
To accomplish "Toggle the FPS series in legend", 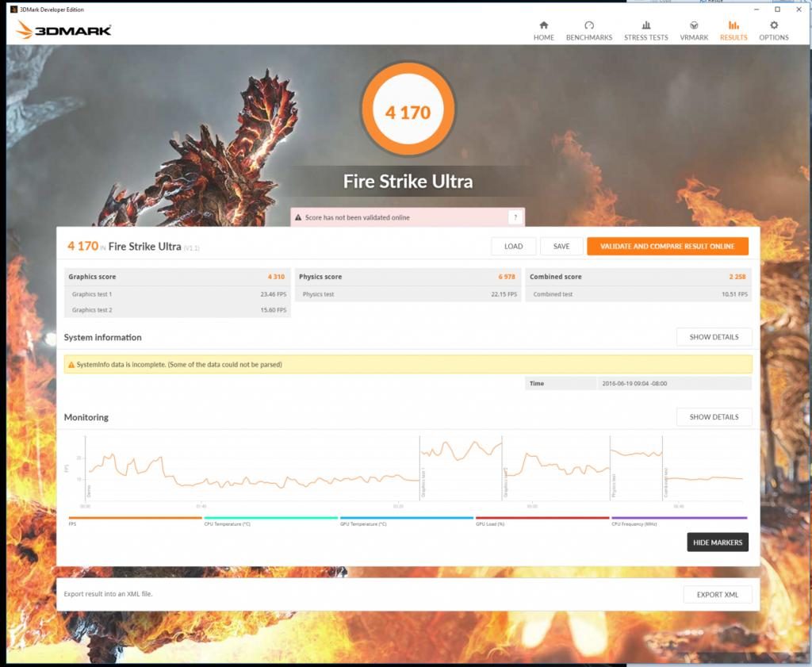I will (135, 520).
